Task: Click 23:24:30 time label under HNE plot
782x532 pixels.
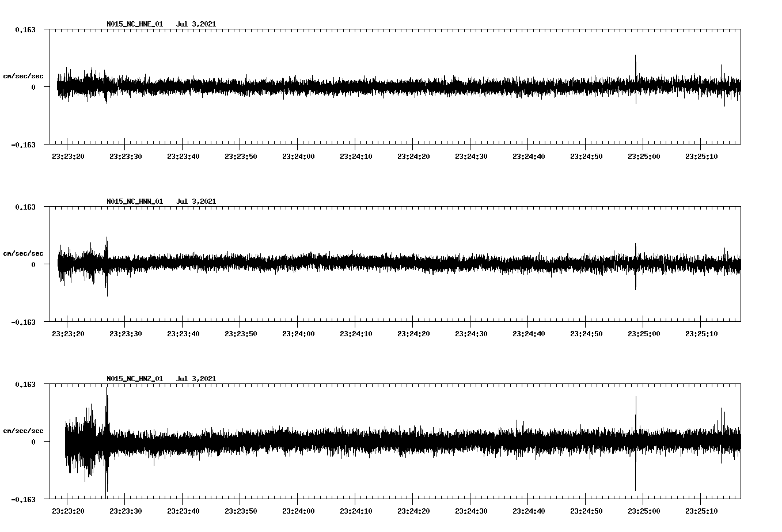Action: pyautogui.click(x=471, y=156)
